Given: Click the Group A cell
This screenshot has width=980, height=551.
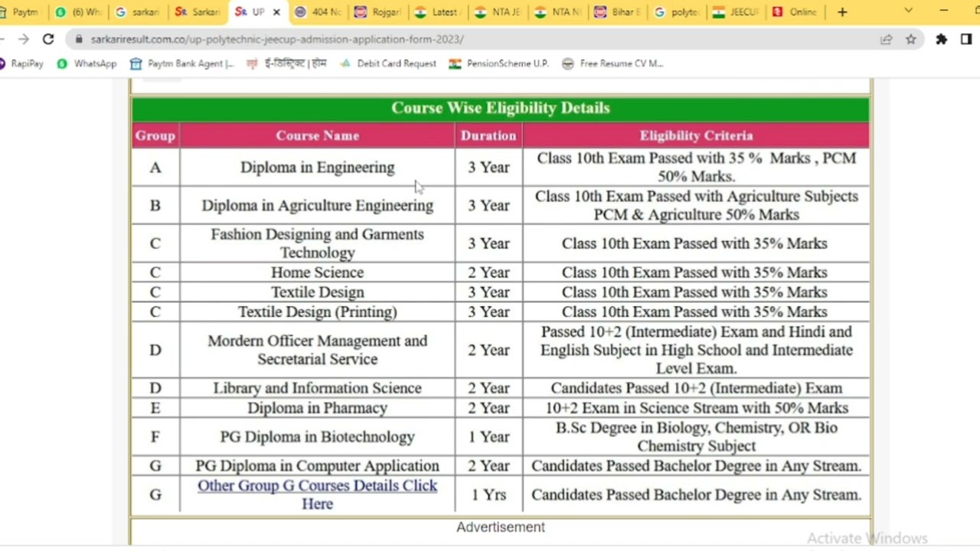Looking at the screenshot, I should coord(155,167).
